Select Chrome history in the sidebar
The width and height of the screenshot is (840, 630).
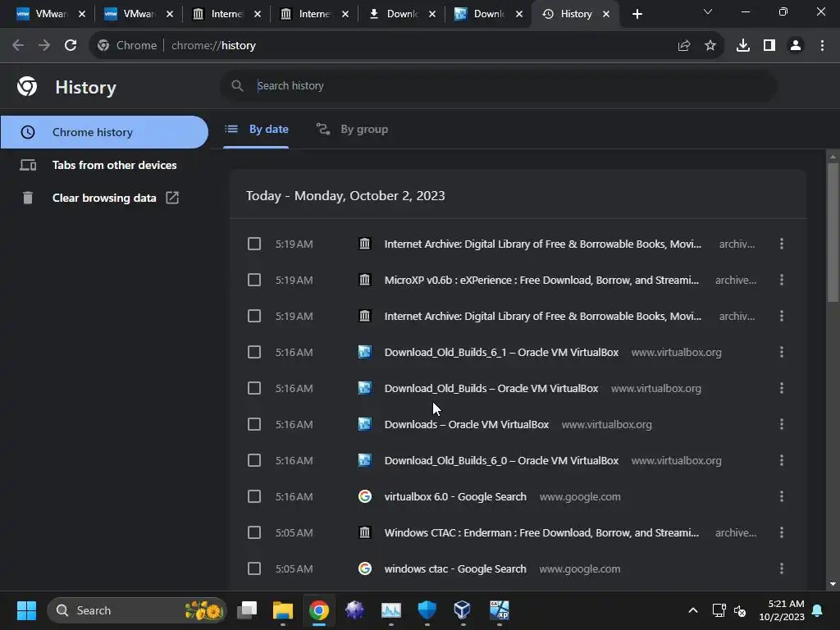coord(104,132)
